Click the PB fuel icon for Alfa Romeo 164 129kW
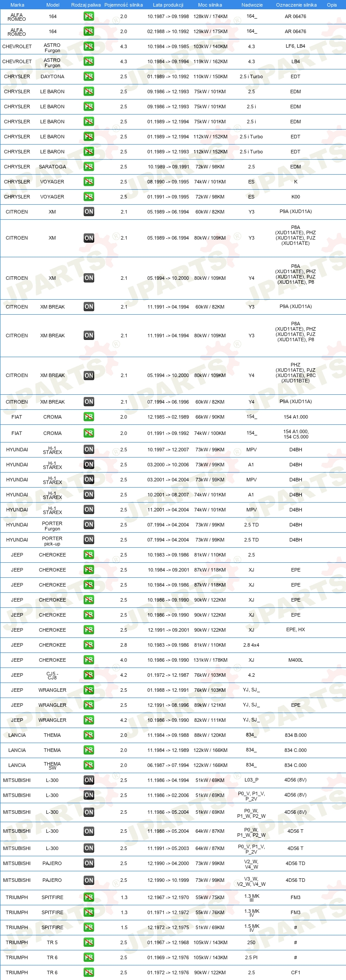 pyautogui.click(x=88, y=31)
